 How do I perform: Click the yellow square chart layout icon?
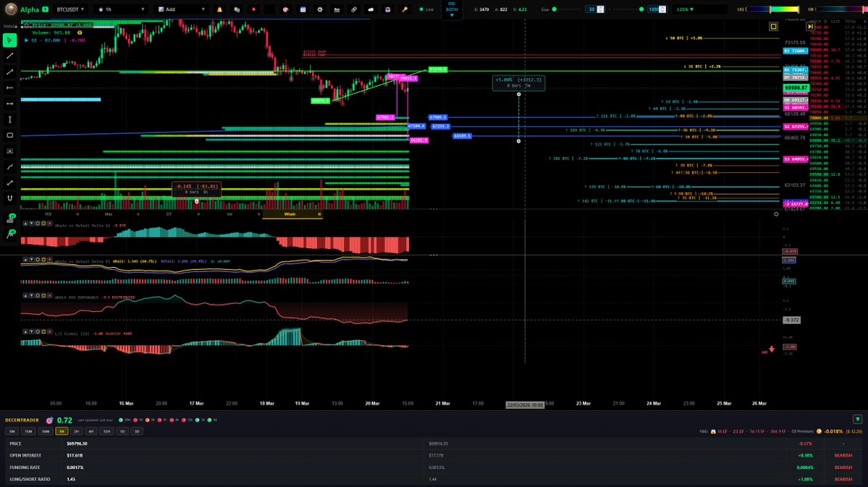tap(773, 27)
